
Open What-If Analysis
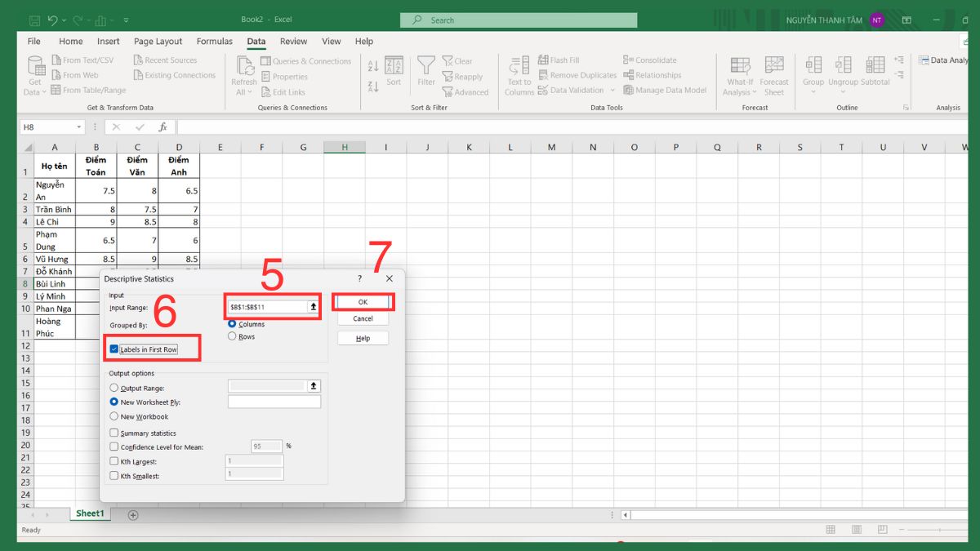[740, 76]
